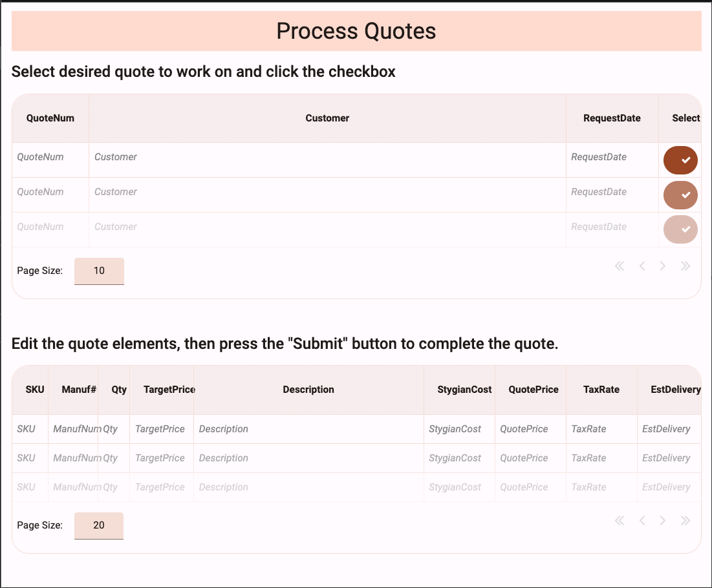Viewport: 712px width, 588px height.
Task: Jump to last page of quote elements table
Action: (685, 521)
